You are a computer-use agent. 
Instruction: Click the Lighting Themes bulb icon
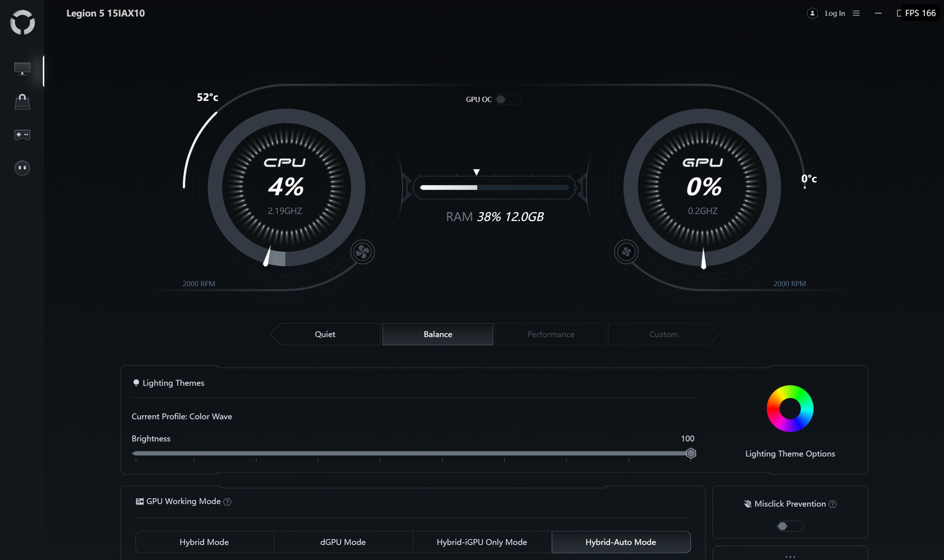pos(136,383)
